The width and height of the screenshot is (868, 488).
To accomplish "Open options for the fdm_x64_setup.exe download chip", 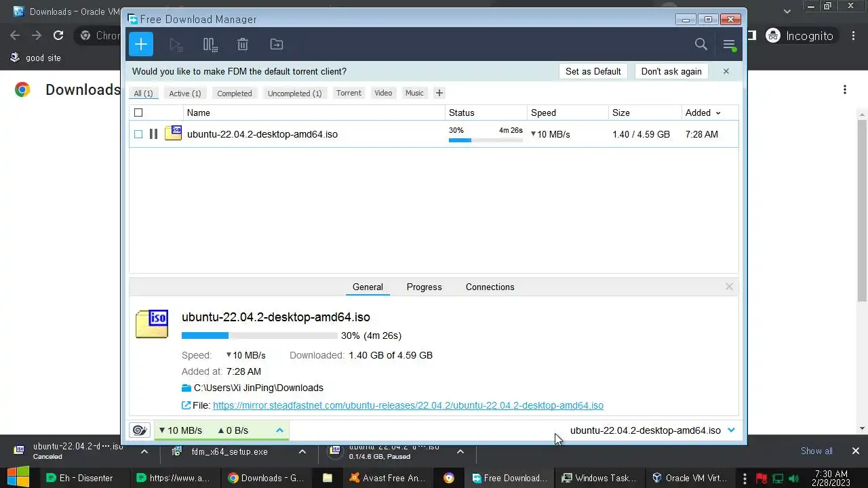I will coord(302,451).
